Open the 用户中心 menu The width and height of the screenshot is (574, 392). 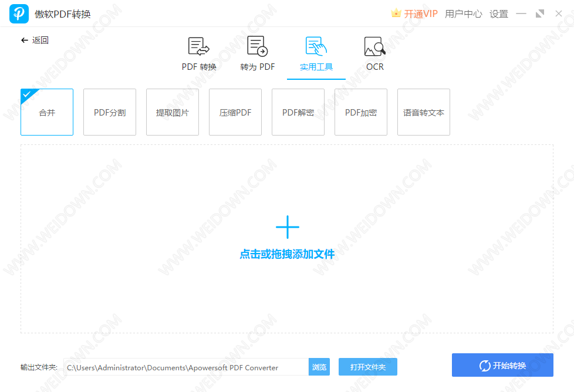464,14
